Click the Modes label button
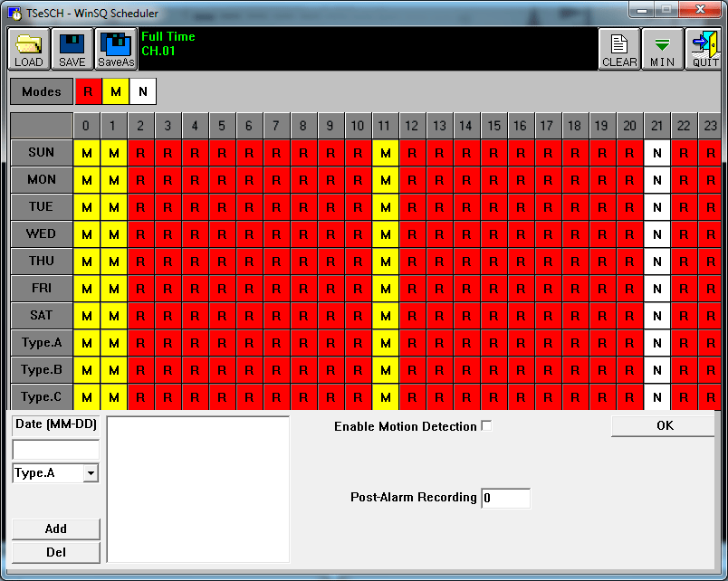The width and height of the screenshot is (728, 581). pos(42,91)
